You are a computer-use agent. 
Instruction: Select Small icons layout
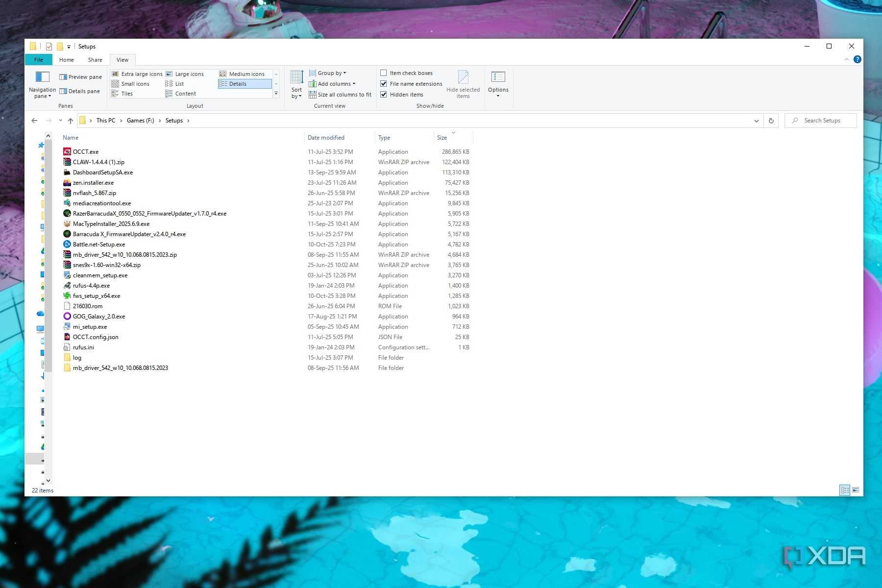(x=130, y=84)
